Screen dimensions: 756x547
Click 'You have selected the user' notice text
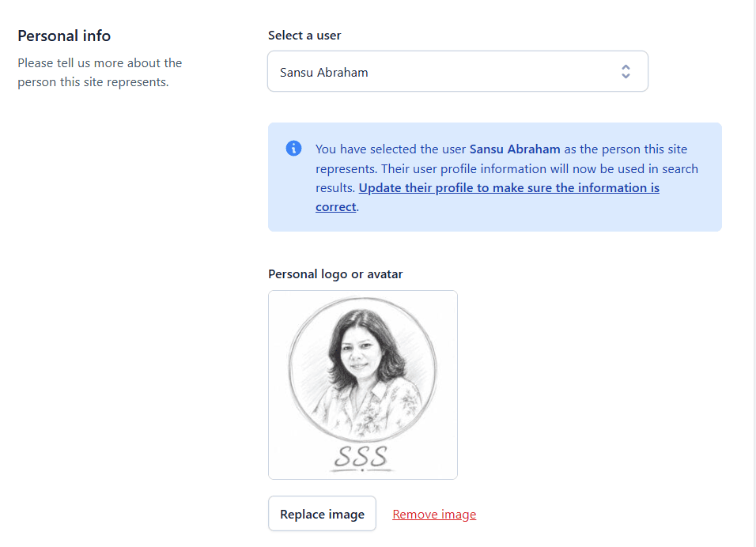[391, 149]
